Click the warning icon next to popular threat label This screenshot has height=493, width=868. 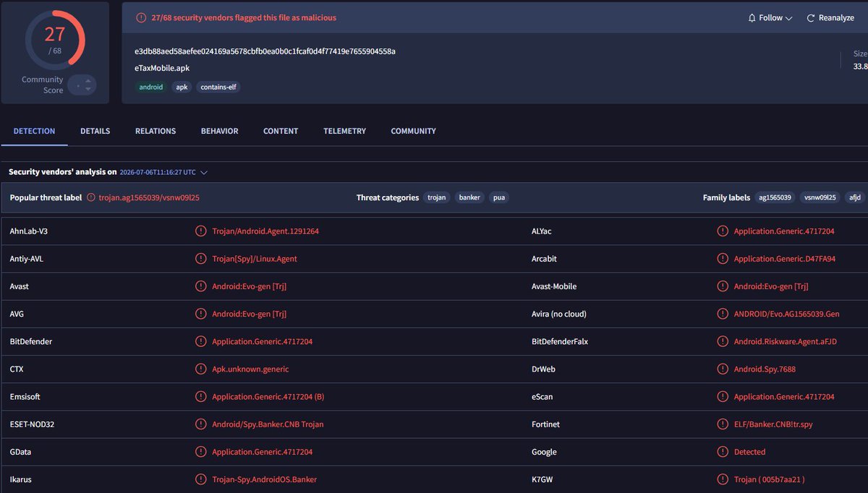click(x=91, y=197)
